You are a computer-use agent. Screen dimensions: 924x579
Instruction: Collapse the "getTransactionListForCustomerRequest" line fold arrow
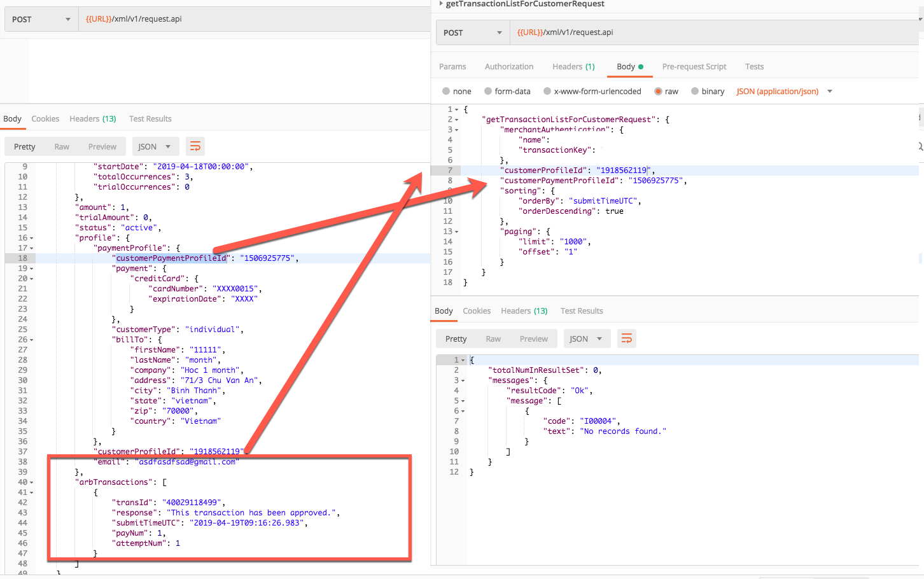click(456, 120)
